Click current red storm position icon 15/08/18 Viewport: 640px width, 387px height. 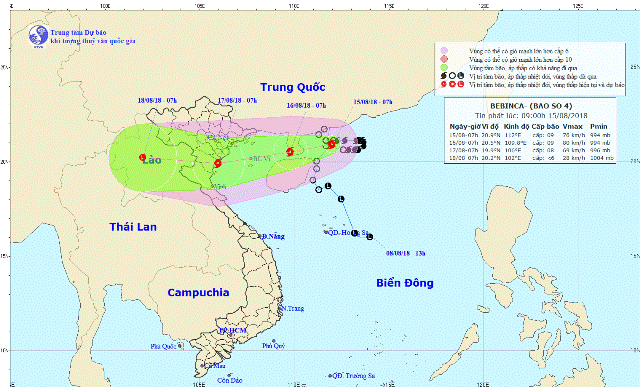pos(331,144)
